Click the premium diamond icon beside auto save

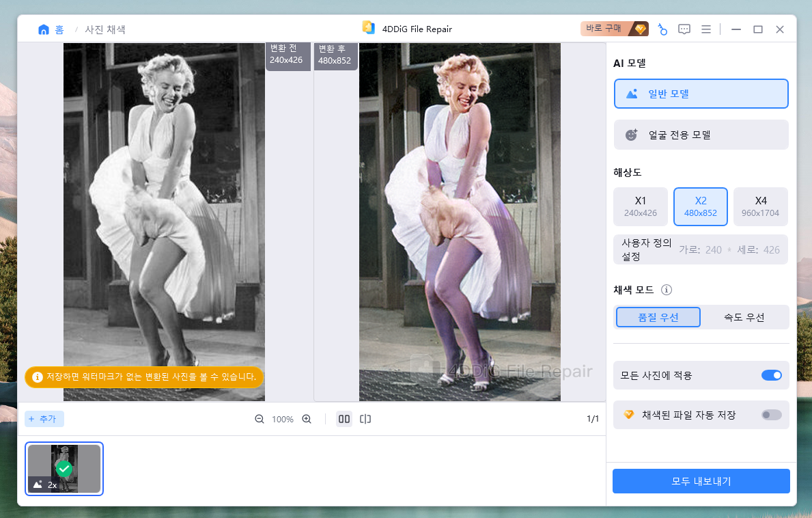click(x=629, y=414)
